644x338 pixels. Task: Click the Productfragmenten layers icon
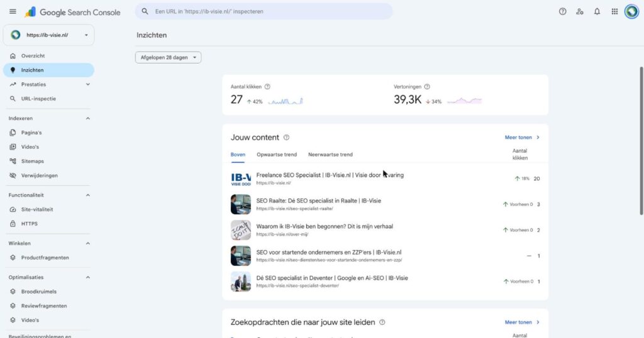click(x=13, y=258)
